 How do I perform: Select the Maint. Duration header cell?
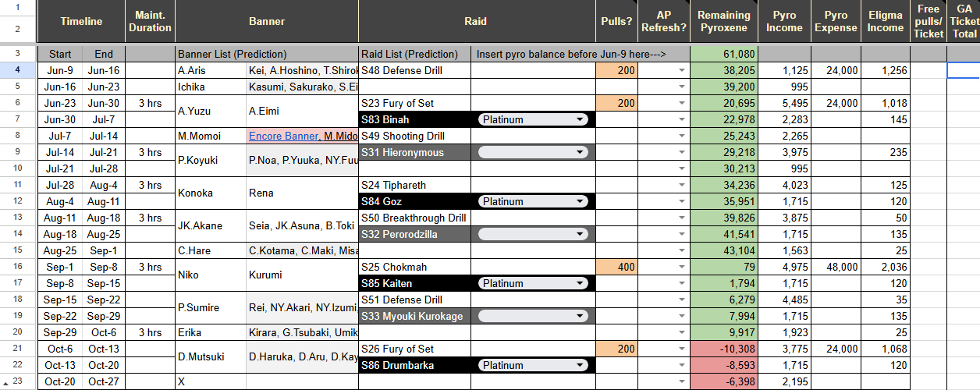click(x=150, y=21)
